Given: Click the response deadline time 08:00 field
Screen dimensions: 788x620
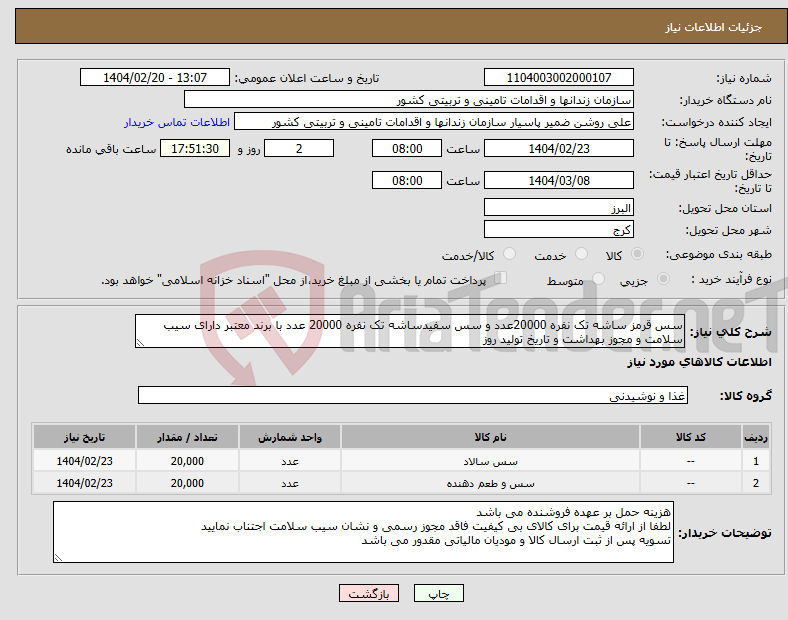Looking at the screenshot, I should (x=407, y=149).
